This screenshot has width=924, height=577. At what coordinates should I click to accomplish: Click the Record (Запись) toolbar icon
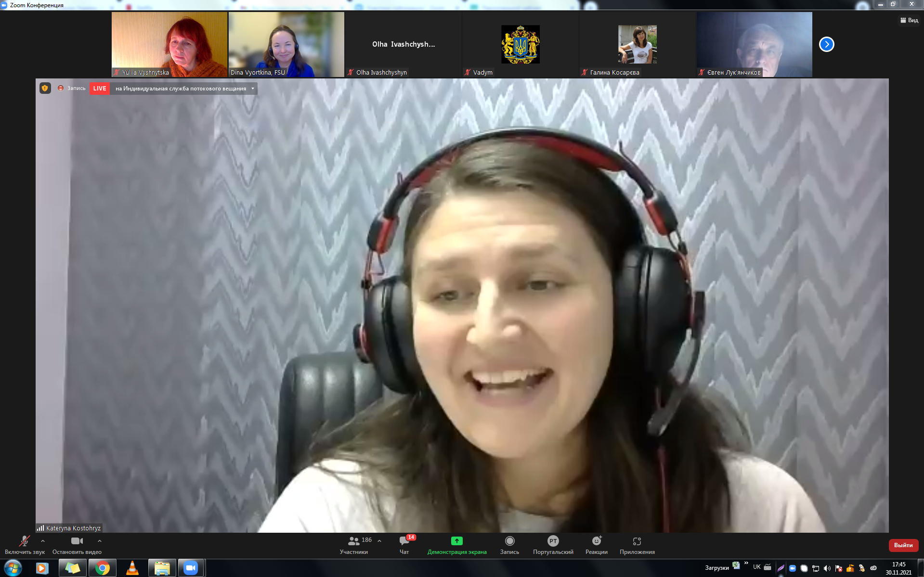[x=509, y=541]
